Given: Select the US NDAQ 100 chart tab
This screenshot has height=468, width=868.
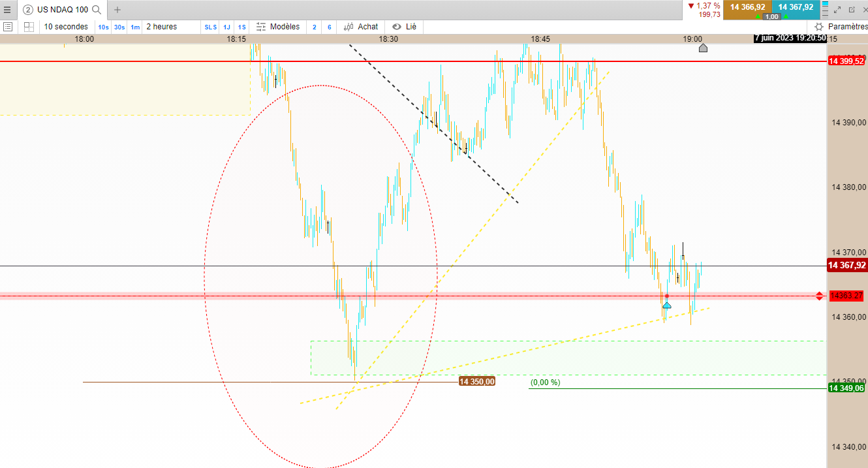Looking at the screenshot, I should 62,10.
